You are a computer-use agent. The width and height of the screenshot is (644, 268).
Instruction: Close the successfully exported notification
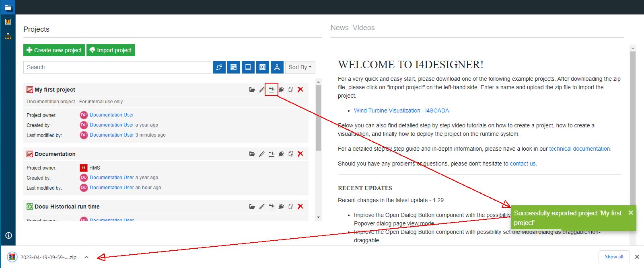(631, 213)
